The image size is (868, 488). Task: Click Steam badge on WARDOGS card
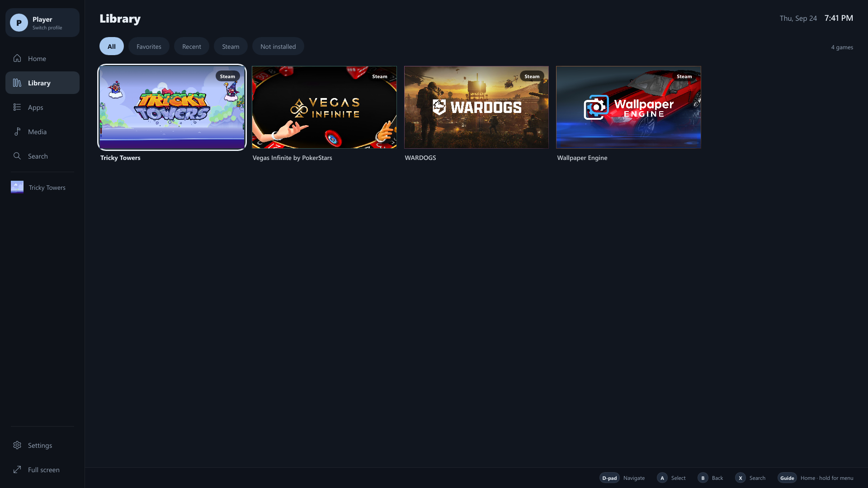[532, 76]
